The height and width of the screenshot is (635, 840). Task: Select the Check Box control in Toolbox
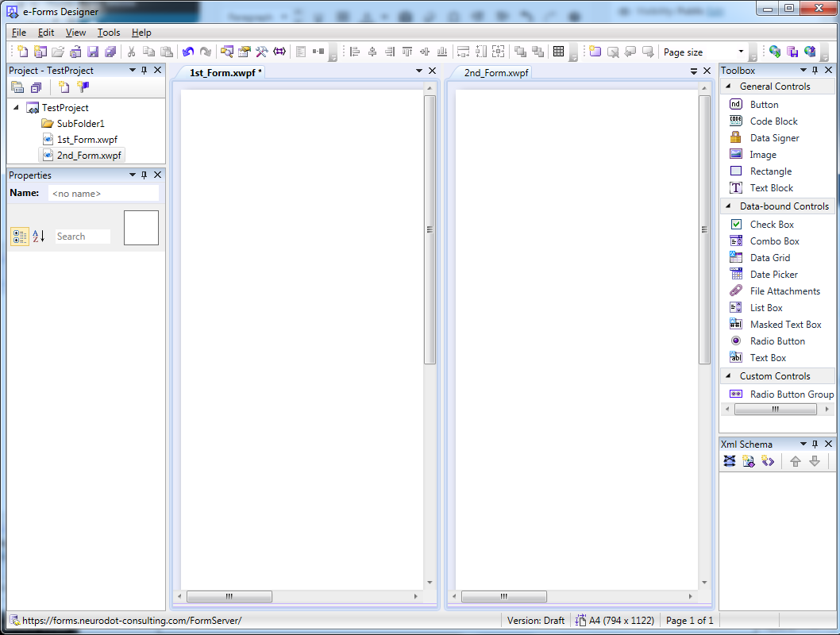pos(772,225)
